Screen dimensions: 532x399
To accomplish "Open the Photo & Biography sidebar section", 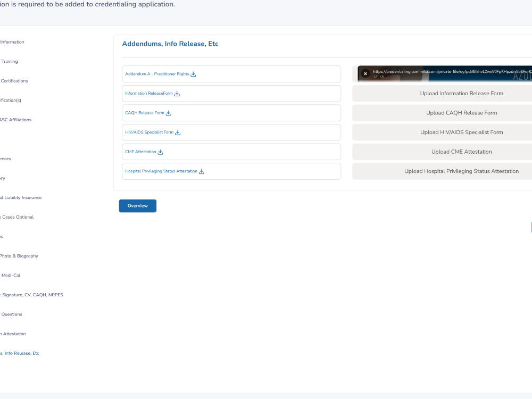I will pos(19,256).
